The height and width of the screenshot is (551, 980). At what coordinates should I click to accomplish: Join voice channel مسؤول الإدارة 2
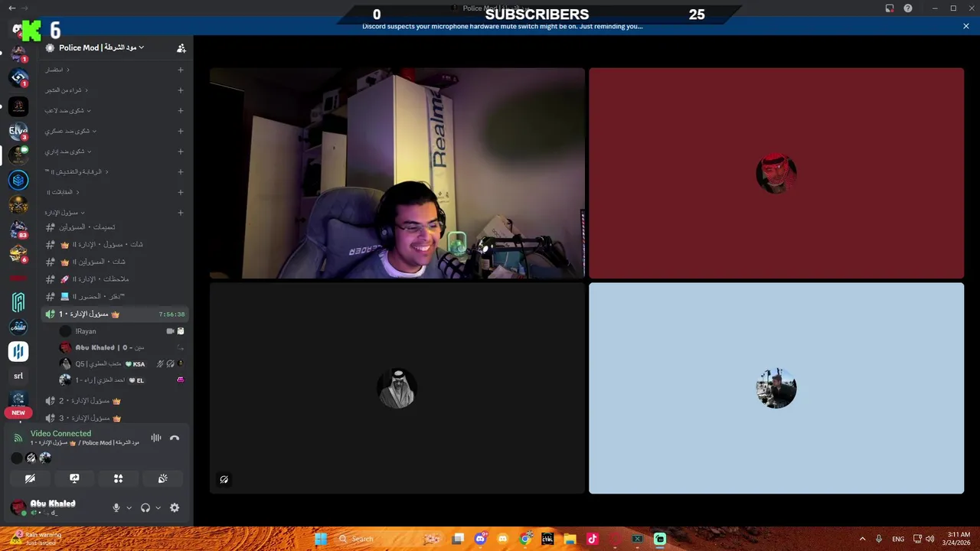point(115,401)
